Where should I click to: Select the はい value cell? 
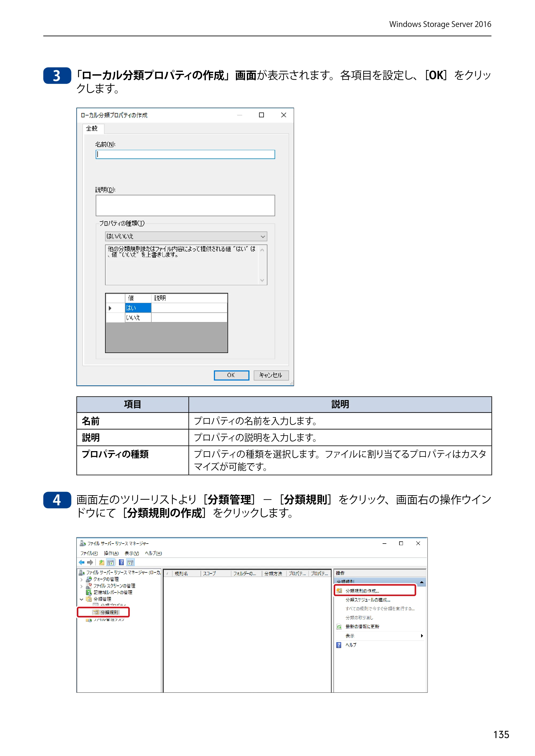[138, 308]
